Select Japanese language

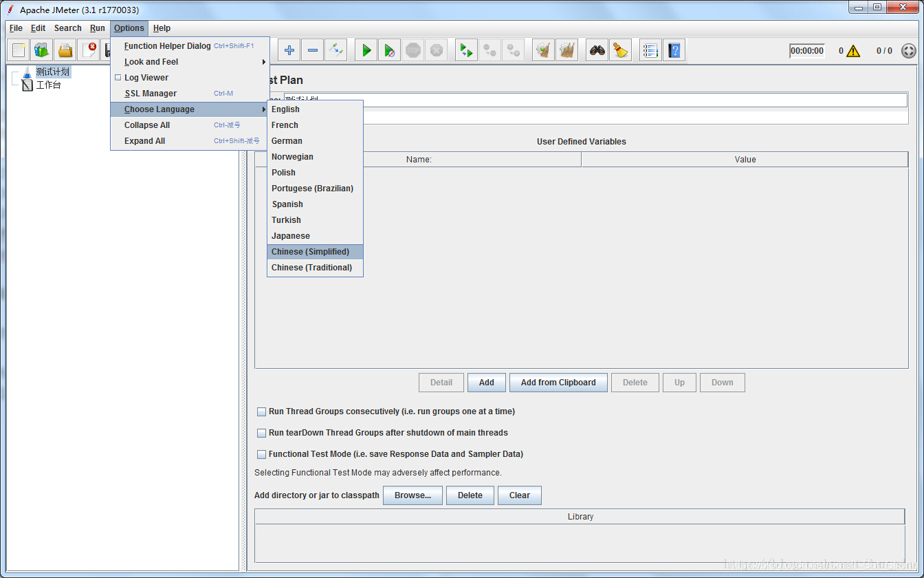pyautogui.click(x=315, y=236)
